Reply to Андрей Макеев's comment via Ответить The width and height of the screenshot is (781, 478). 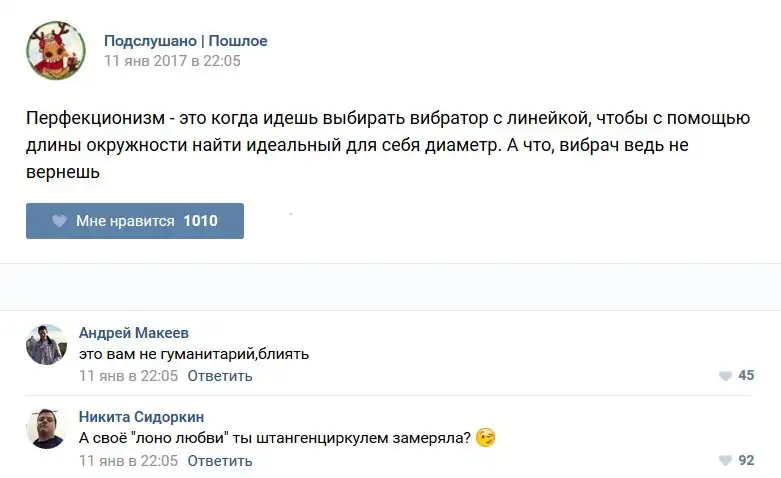(219, 376)
